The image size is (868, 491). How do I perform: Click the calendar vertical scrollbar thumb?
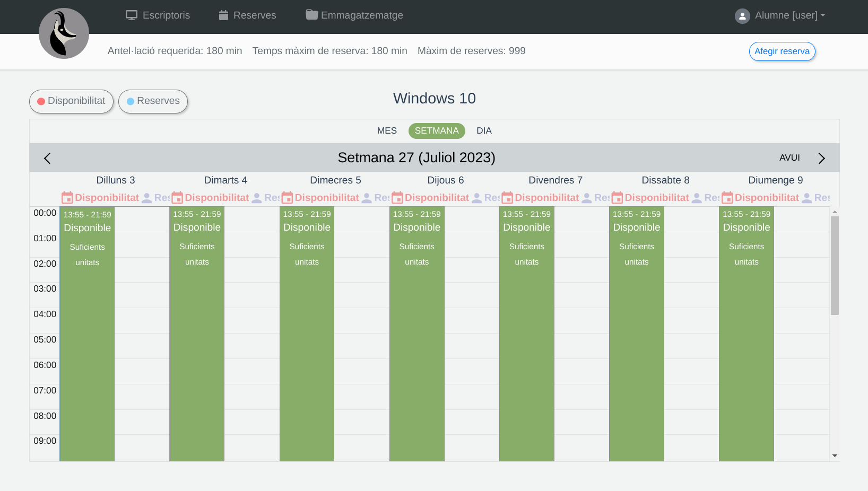click(x=835, y=265)
